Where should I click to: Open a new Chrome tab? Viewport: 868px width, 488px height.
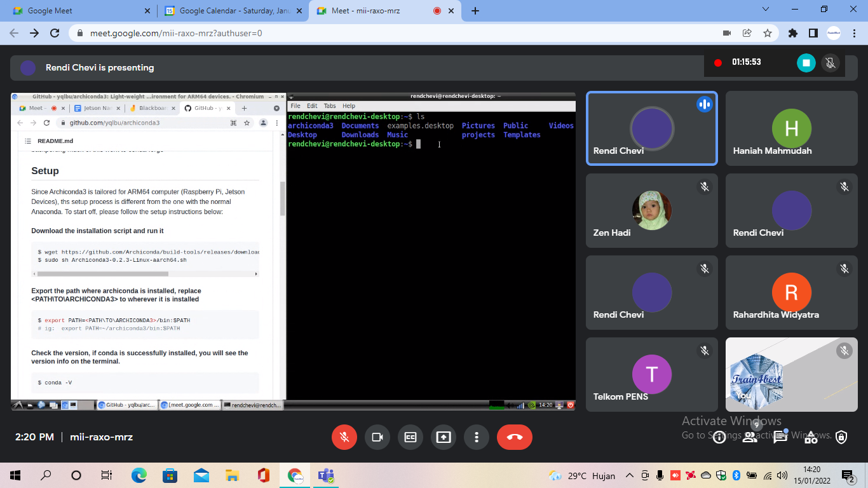pyautogui.click(x=475, y=11)
